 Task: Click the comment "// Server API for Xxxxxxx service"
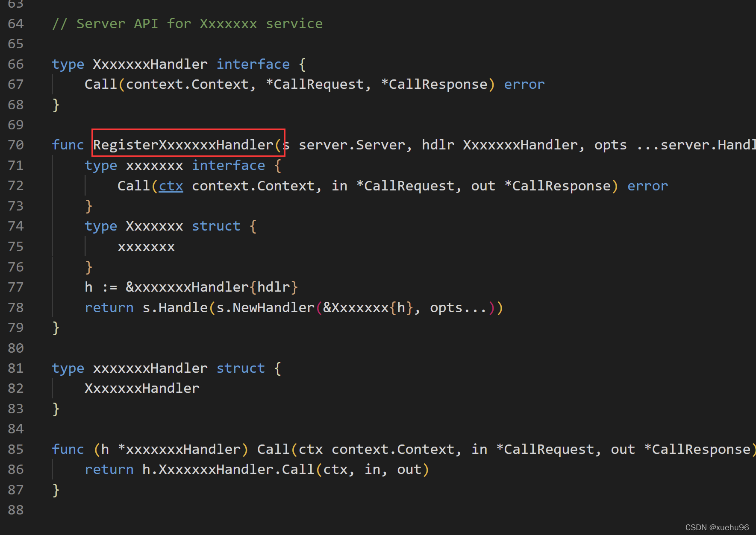point(187,23)
